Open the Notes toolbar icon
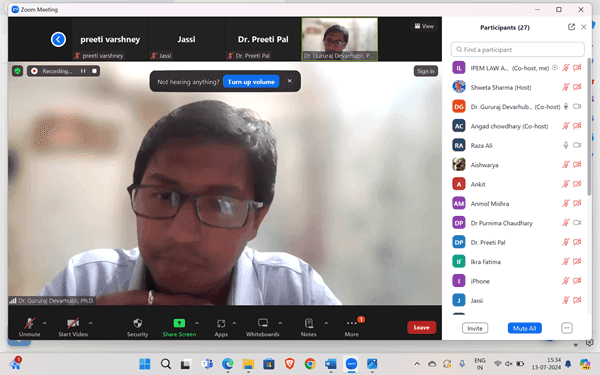 tap(309, 323)
